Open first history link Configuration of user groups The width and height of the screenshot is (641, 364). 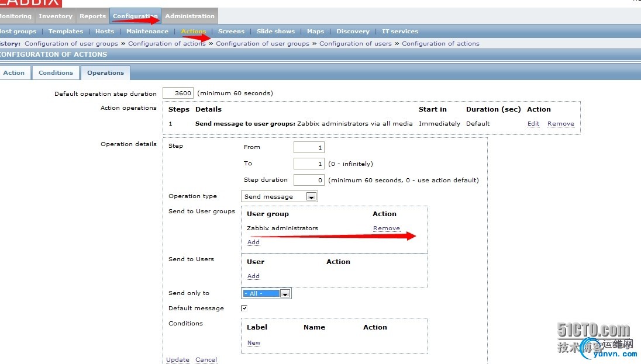tap(71, 43)
